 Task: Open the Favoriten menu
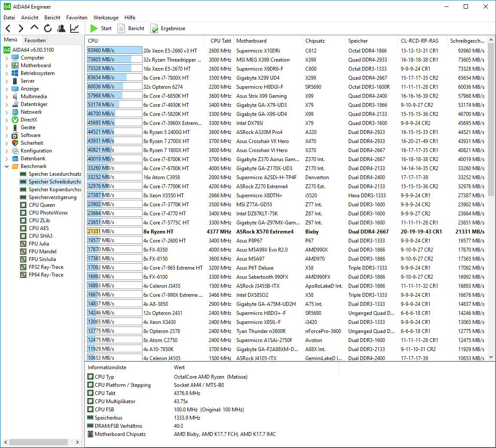(77, 18)
